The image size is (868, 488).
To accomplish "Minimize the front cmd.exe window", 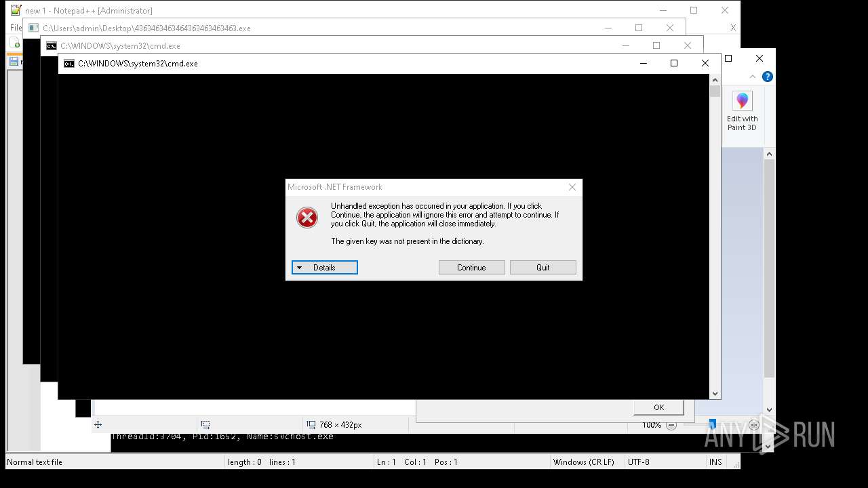I will pyautogui.click(x=643, y=63).
